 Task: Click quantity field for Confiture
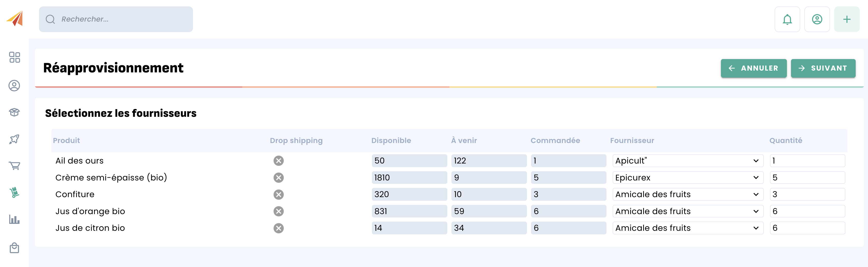point(807,195)
